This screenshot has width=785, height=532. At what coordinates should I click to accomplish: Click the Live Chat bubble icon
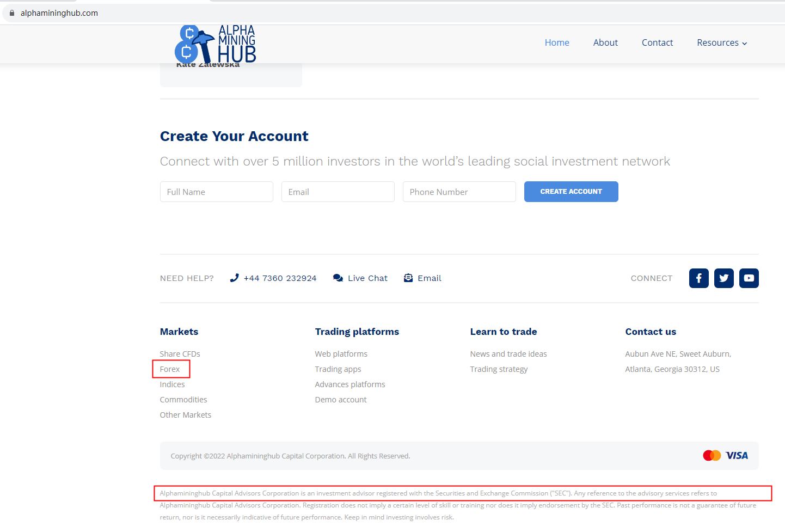338,278
